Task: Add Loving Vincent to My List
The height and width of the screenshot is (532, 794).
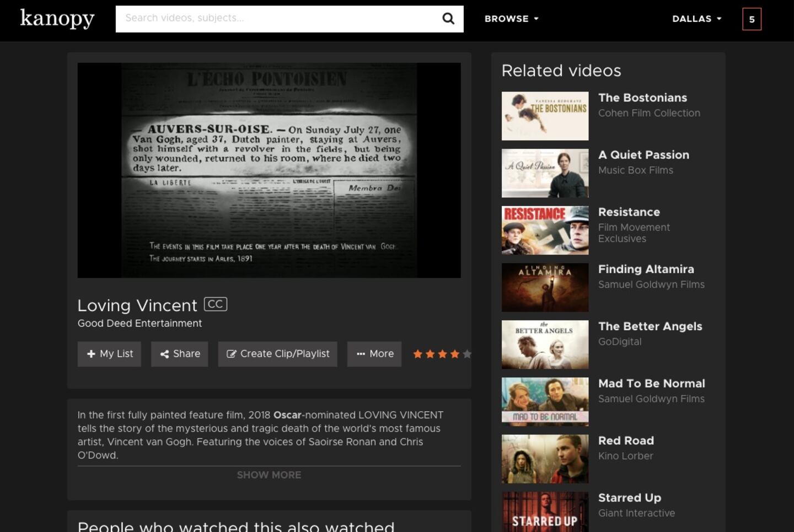Action: point(109,354)
